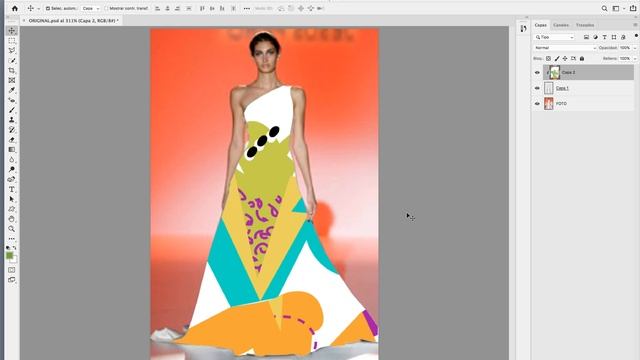Select the Crop tool
Image resolution: width=640 pixels, height=360 pixels.
[x=12, y=71]
